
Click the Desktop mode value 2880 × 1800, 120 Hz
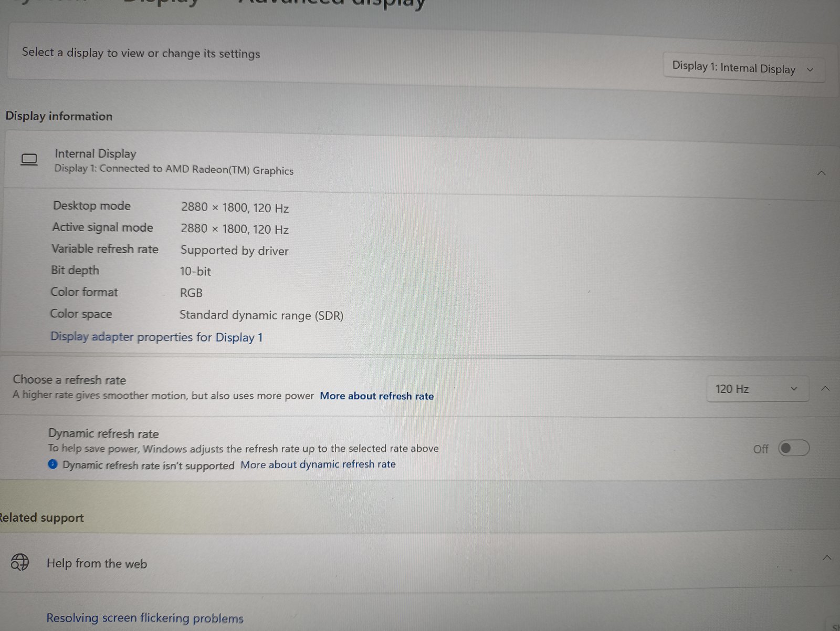[235, 208]
